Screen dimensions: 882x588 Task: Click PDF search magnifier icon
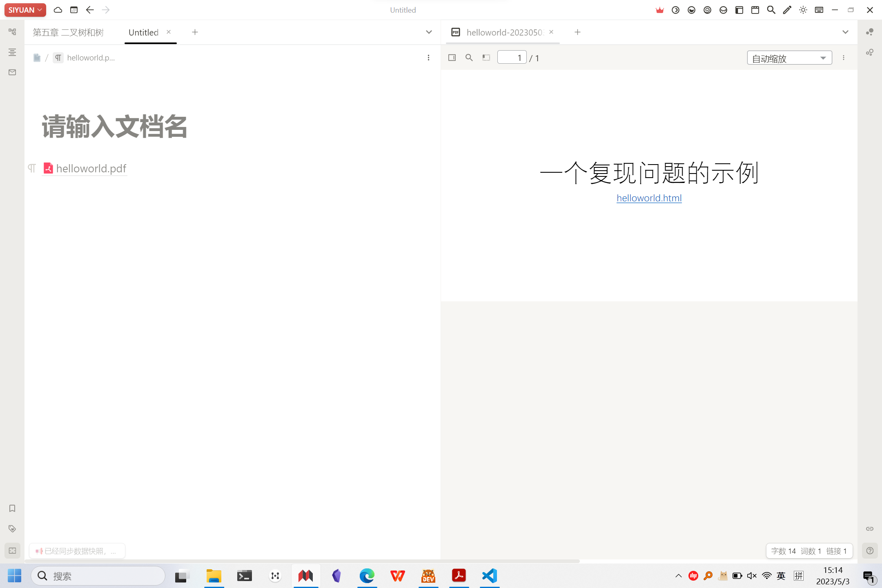click(469, 58)
